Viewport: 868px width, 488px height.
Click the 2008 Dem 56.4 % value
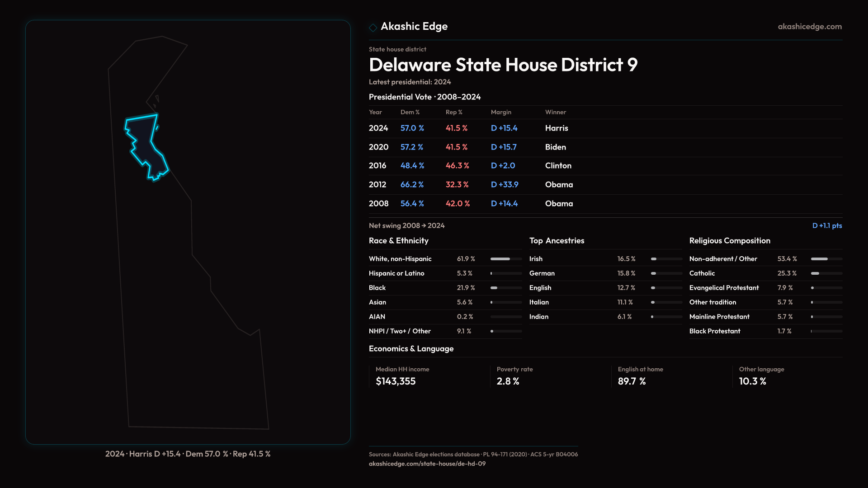point(412,204)
